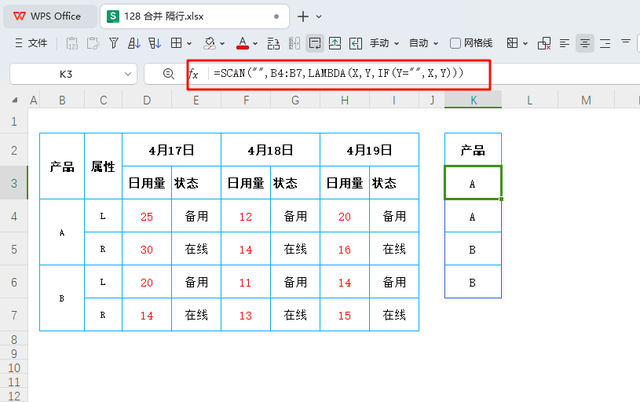Select row 3 header
This screenshot has height=402, width=640.
click(x=14, y=183)
